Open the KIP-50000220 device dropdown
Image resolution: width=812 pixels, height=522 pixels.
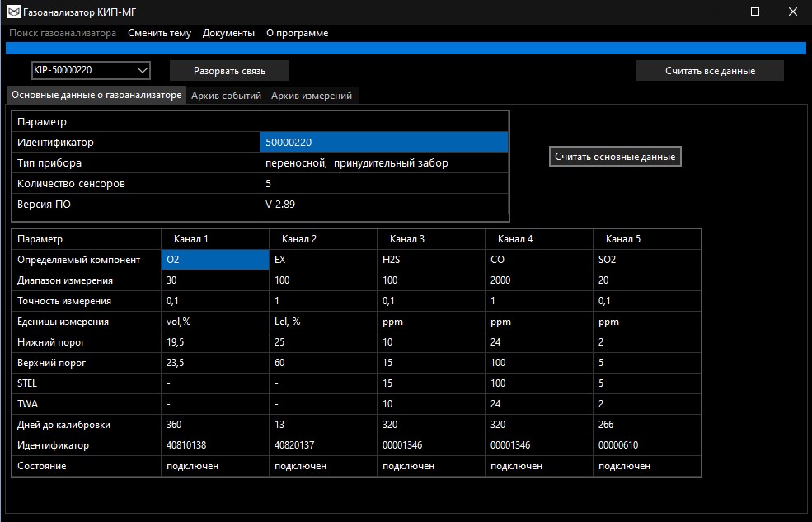pyautogui.click(x=91, y=70)
